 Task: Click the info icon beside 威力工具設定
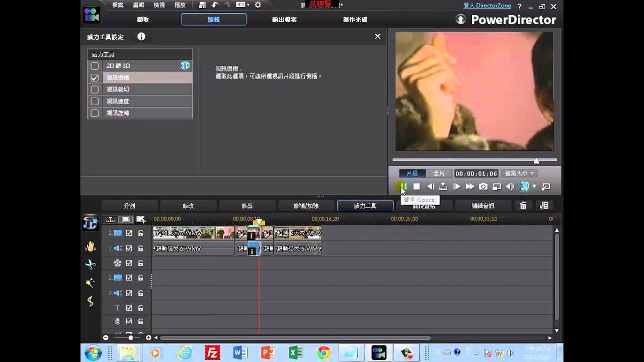141,37
